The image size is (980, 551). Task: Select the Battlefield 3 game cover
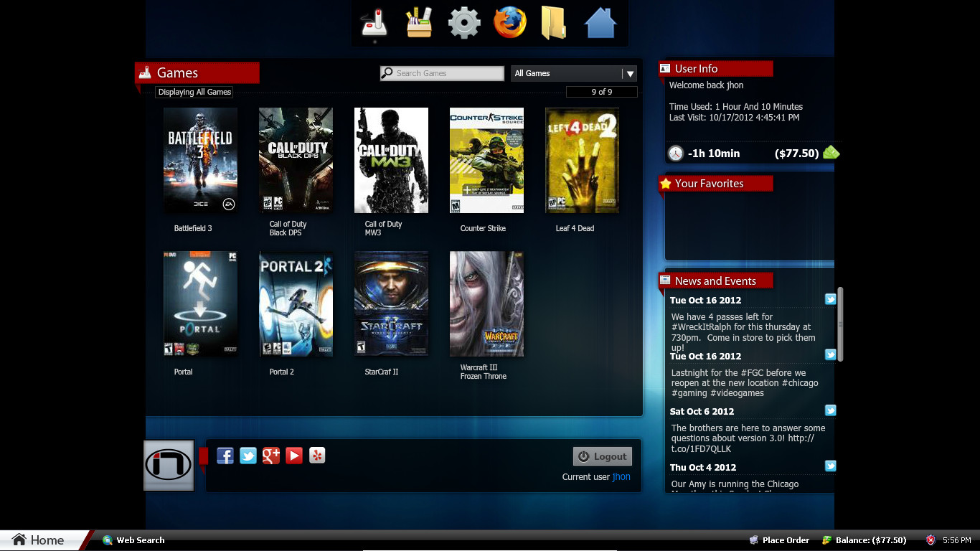(200, 160)
